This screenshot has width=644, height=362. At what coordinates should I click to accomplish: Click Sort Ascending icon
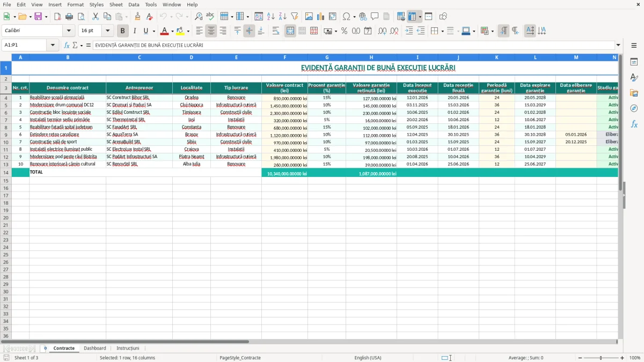(x=271, y=17)
